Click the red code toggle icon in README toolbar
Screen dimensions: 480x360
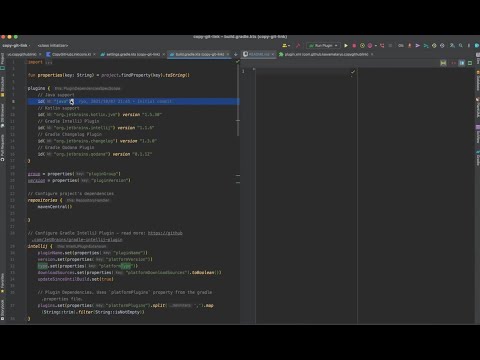click(x=454, y=63)
